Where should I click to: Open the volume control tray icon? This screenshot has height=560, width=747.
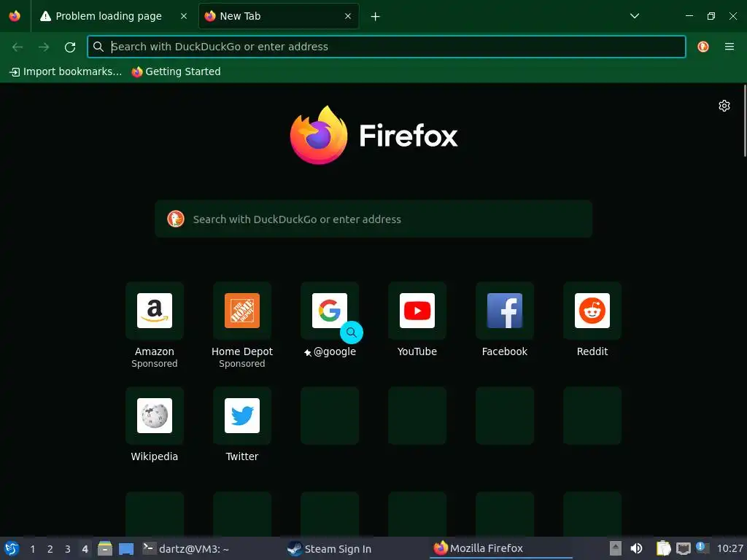click(636, 548)
